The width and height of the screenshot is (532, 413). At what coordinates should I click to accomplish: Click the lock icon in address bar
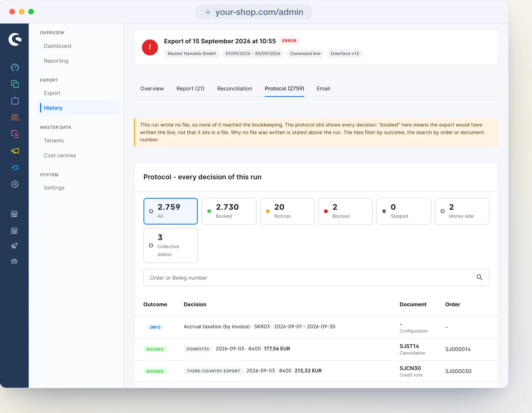[x=208, y=12]
